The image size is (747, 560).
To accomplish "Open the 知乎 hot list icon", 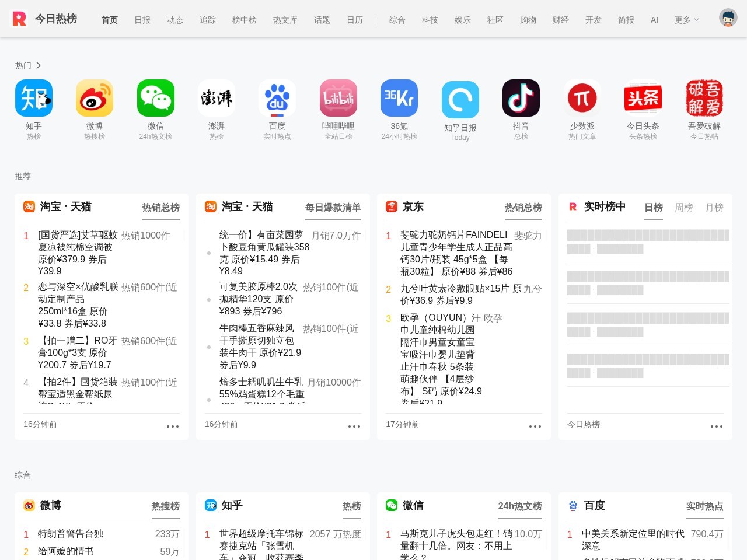I will [34, 98].
